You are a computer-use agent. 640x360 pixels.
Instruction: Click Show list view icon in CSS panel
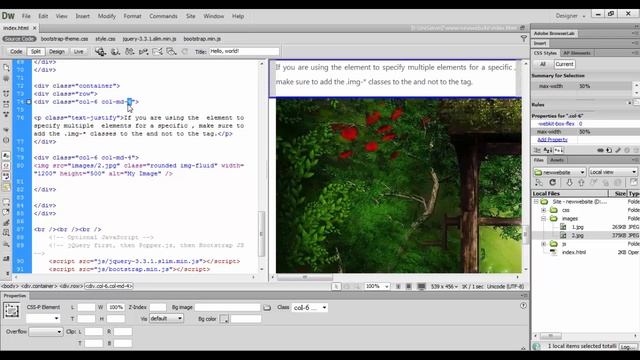tap(548, 150)
